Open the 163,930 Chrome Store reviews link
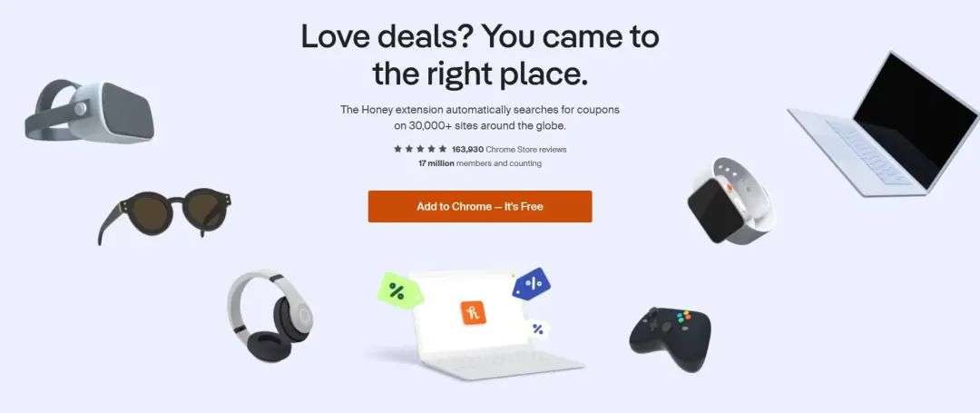Image resolution: width=980 pixels, height=413 pixels. [x=509, y=150]
